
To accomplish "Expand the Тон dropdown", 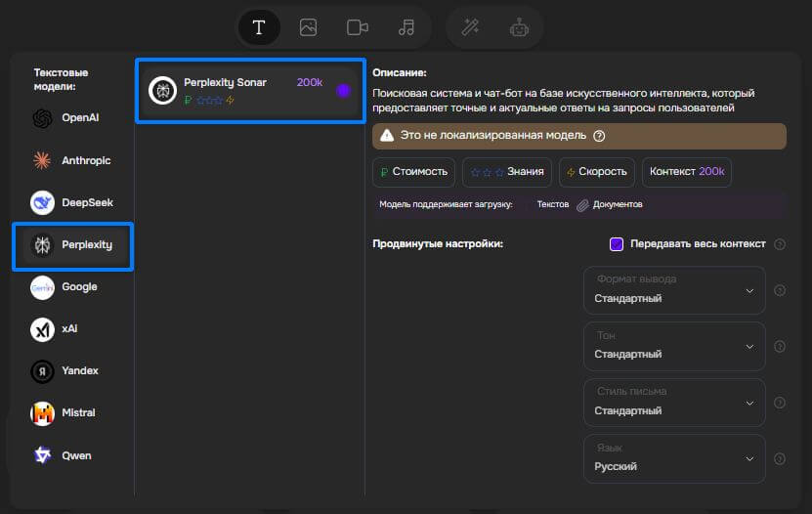I will pos(673,346).
